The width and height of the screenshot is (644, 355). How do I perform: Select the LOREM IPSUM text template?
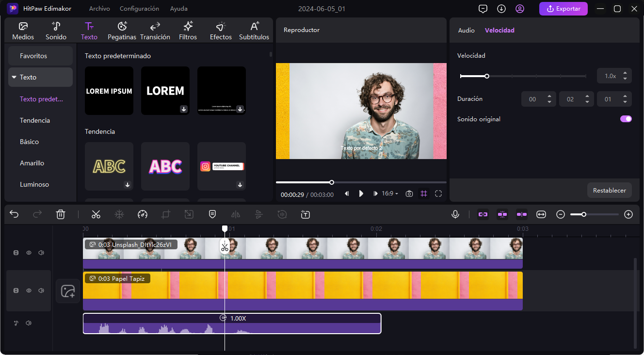109,91
